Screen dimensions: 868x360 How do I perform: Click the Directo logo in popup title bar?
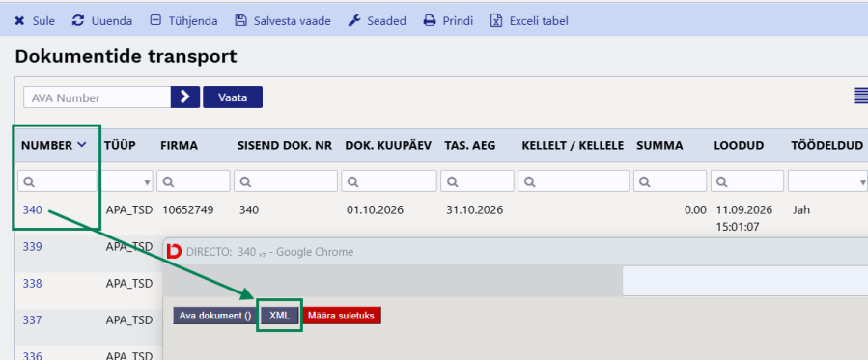174,252
